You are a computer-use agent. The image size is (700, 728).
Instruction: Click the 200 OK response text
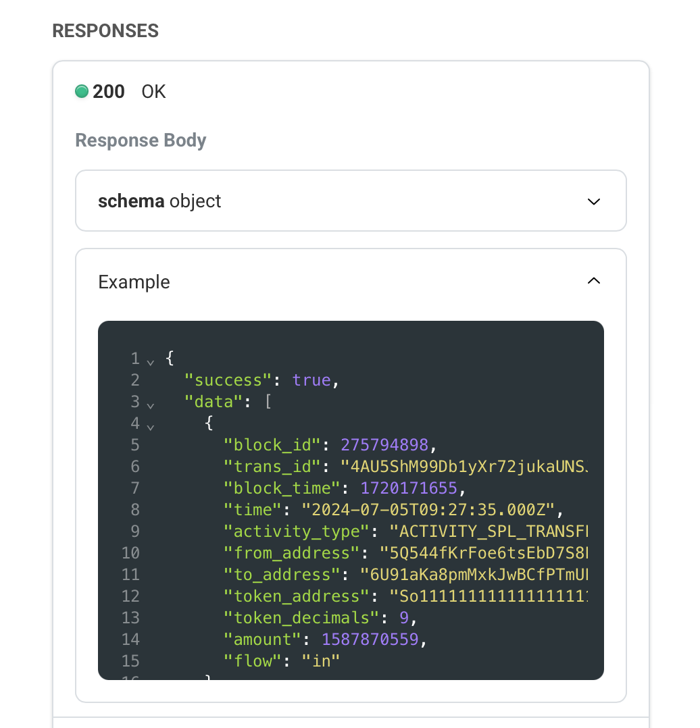pos(129,91)
